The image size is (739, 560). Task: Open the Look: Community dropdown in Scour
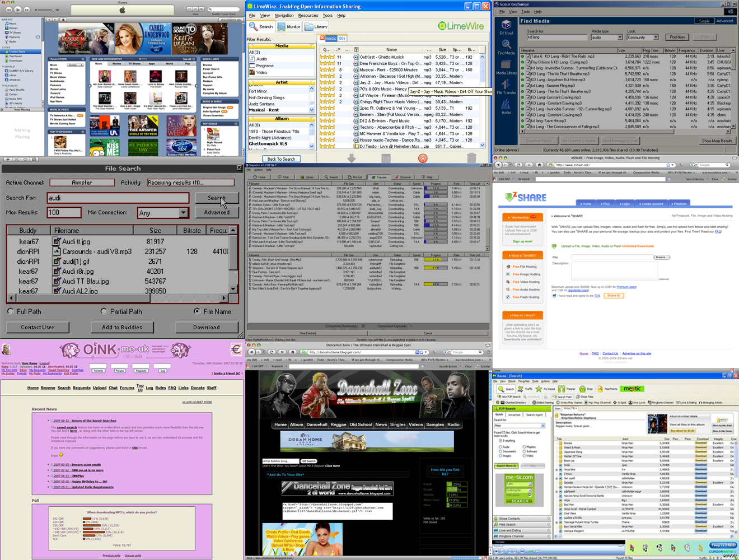click(656, 38)
